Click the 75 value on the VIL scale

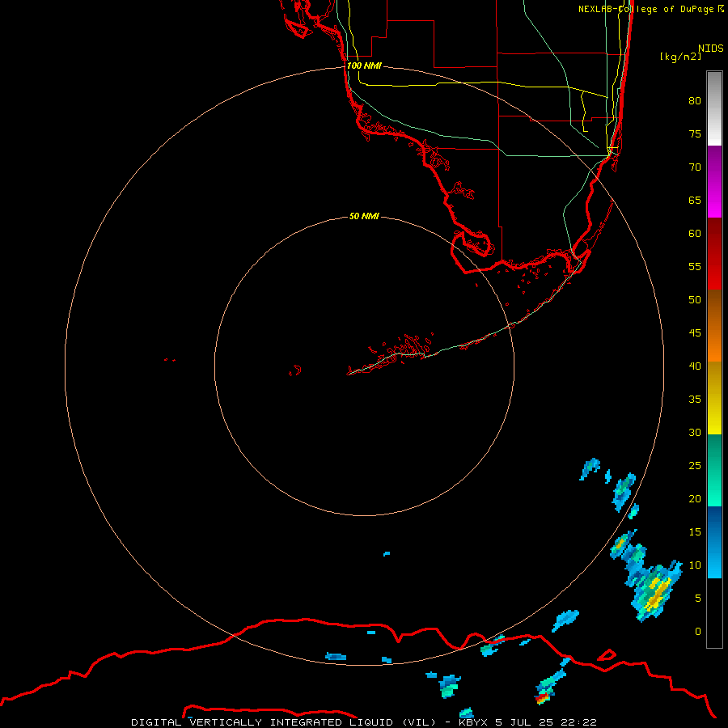[695, 133]
